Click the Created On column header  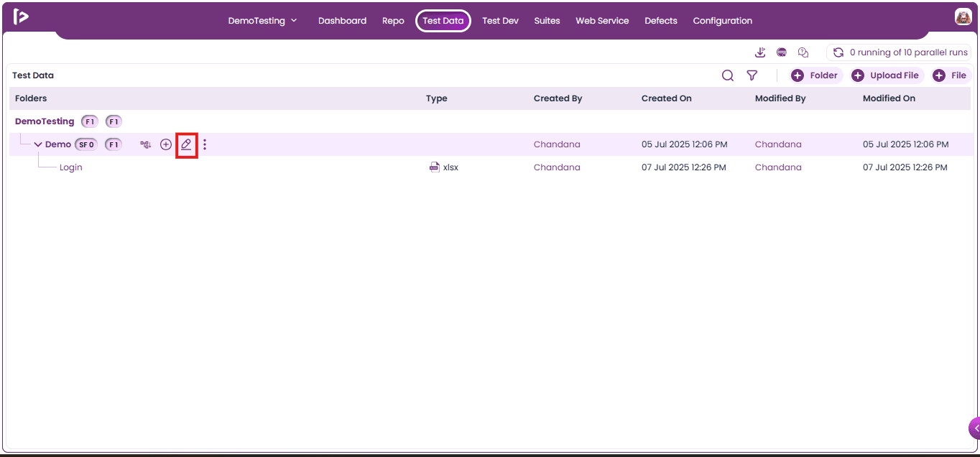click(x=667, y=98)
